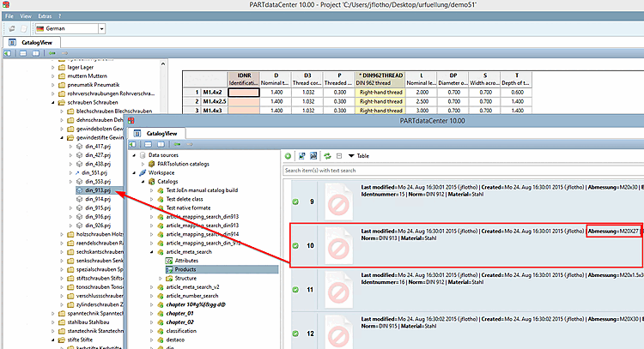Click the green status check on item 9
Image resolution: width=644 pixels, height=349 pixels.
click(x=295, y=202)
